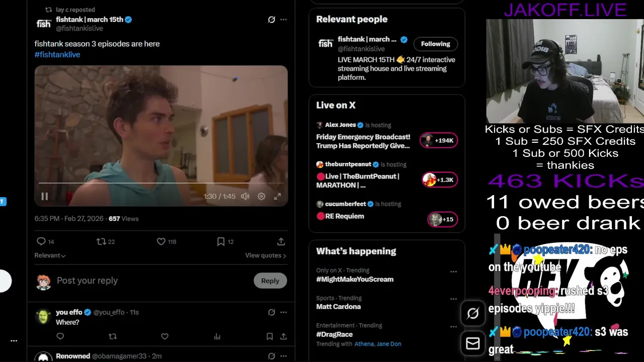View analytics on you effo comment
This screenshot has width=644, height=362.
pos(217,336)
